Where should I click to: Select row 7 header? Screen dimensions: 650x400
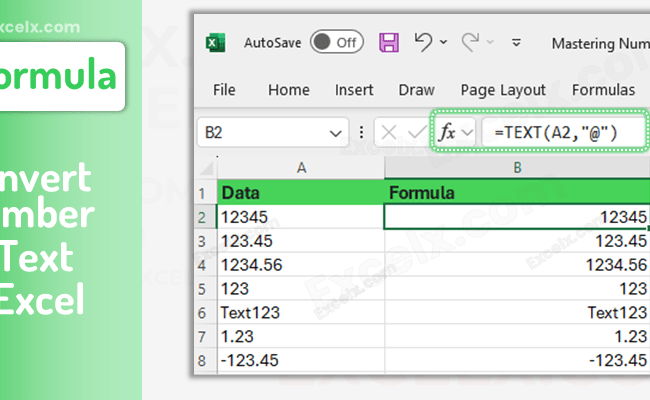pyautogui.click(x=206, y=337)
